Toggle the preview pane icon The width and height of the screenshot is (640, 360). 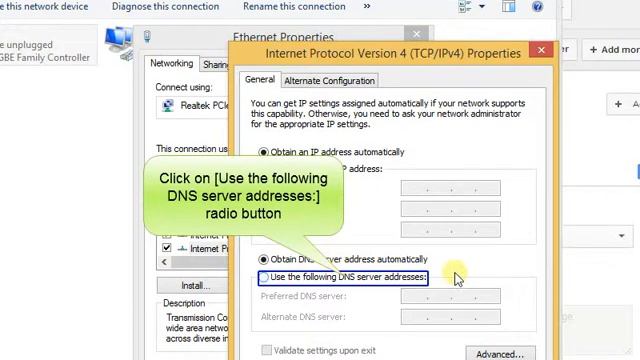click(x=509, y=7)
